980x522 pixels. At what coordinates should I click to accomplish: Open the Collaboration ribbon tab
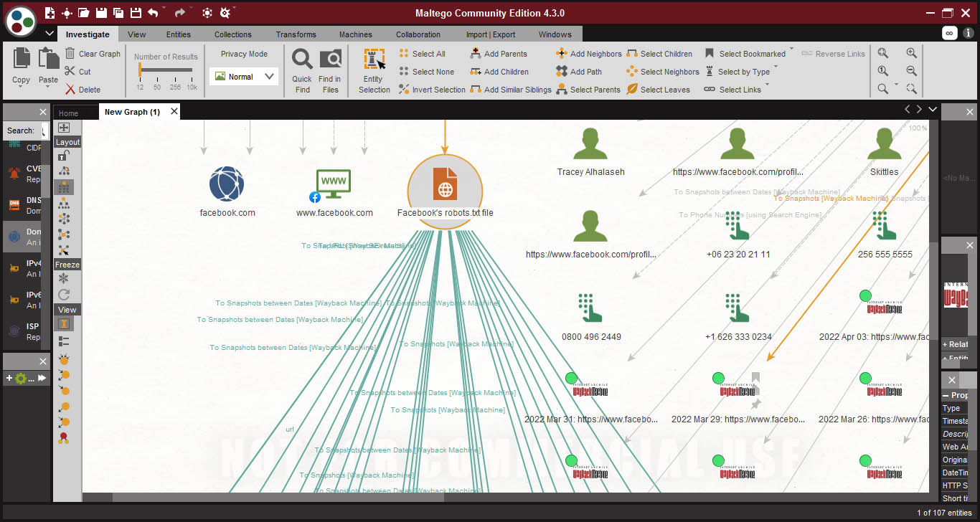[418, 34]
